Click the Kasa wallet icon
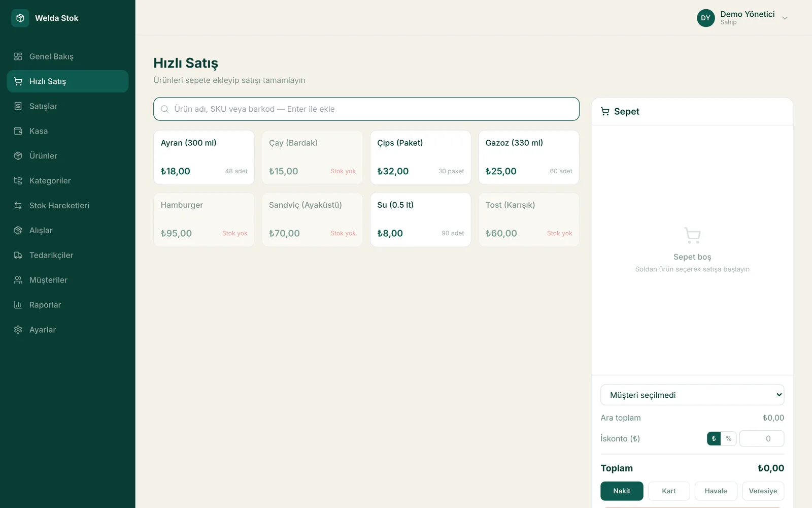This screenshot has height=508, width=812. pyautogui.click(x=18, y=131)
